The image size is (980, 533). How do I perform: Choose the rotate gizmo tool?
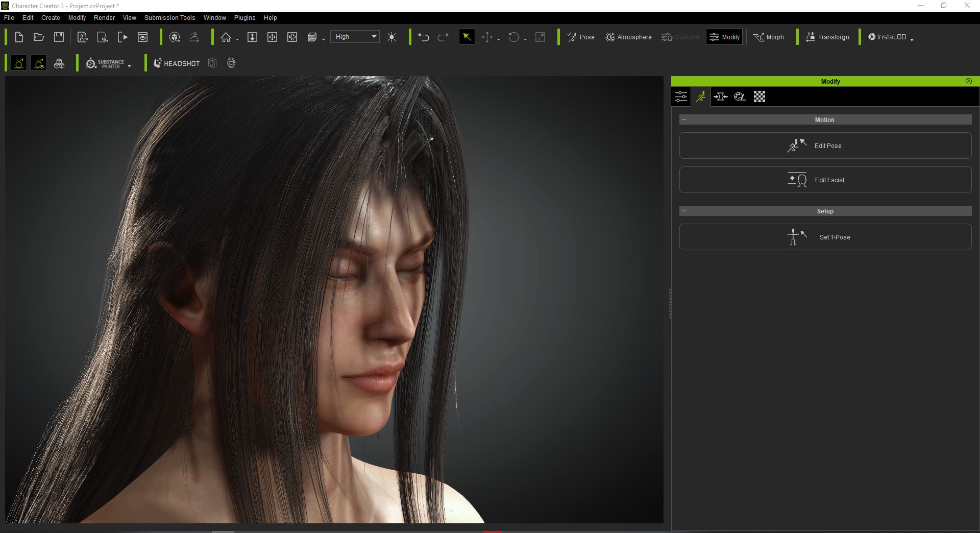pyautogui.click(x=514, y=37)
